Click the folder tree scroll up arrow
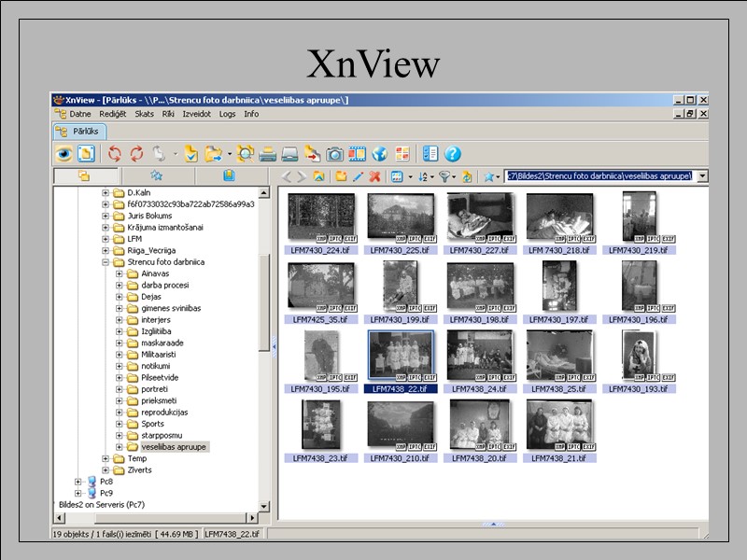The width and height of the screenshot is (747, 560). [264, 192]
